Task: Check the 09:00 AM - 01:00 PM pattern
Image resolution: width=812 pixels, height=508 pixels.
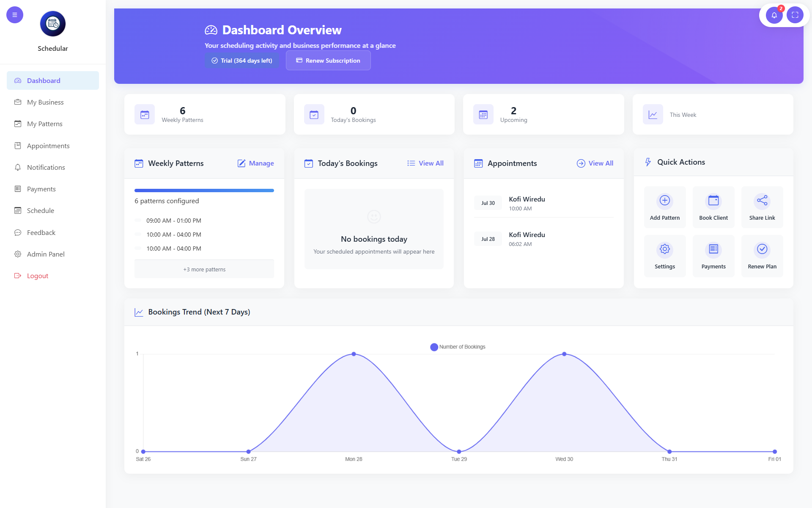Action: pyautogui.click(x=138, y=220)
